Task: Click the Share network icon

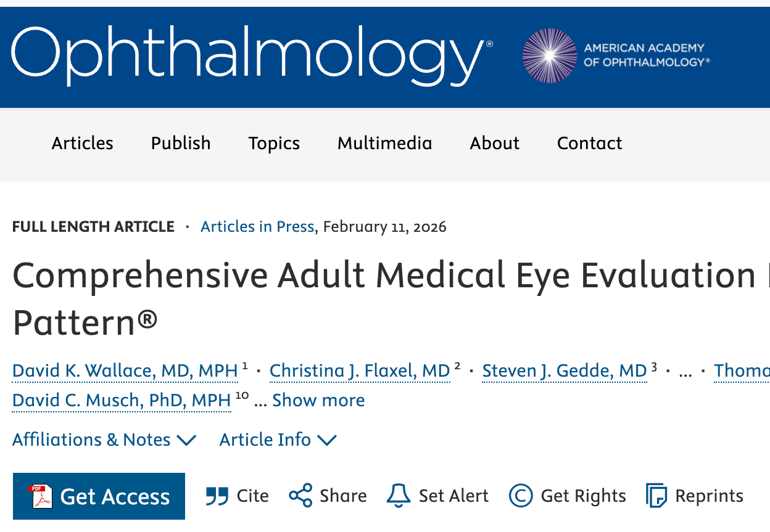Action: [300, 496]
